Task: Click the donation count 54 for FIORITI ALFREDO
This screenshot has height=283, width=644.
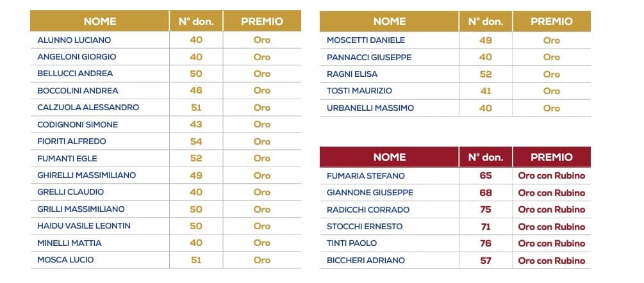Action: pos(196,141)
